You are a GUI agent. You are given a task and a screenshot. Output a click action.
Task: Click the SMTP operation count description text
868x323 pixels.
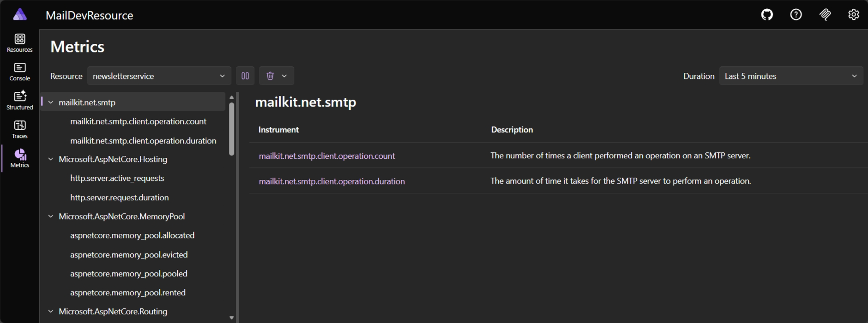click(x=621, y=156)
